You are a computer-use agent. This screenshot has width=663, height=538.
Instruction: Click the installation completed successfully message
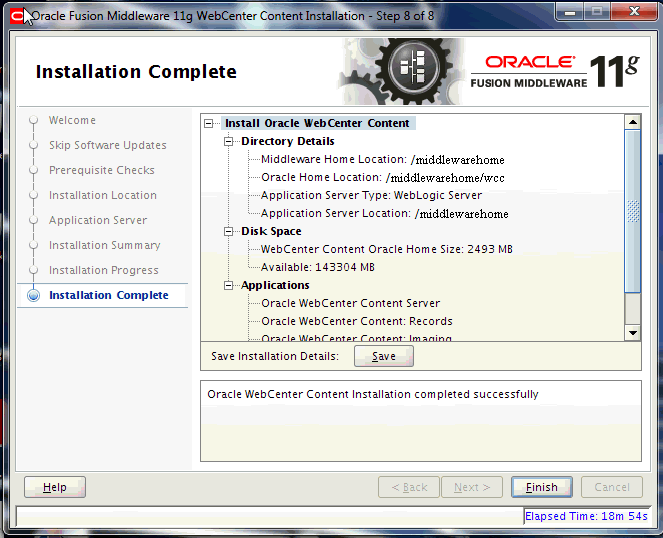click(373, 394)
